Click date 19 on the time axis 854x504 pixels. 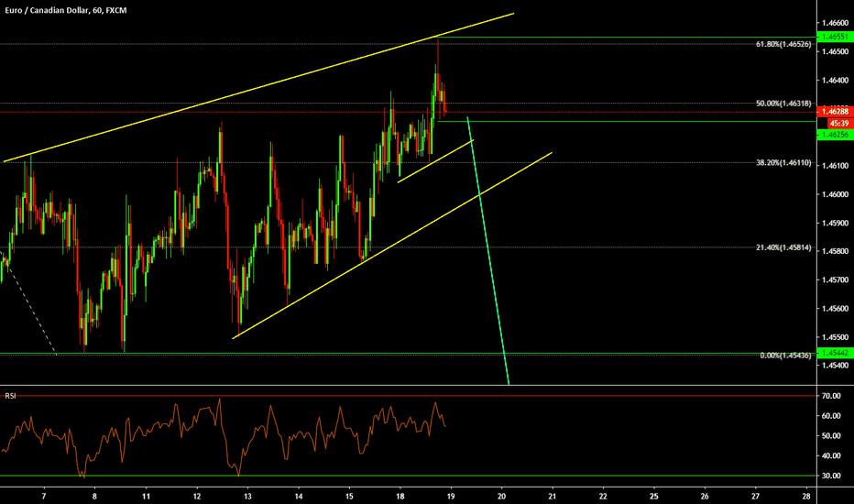pos(451,495)
